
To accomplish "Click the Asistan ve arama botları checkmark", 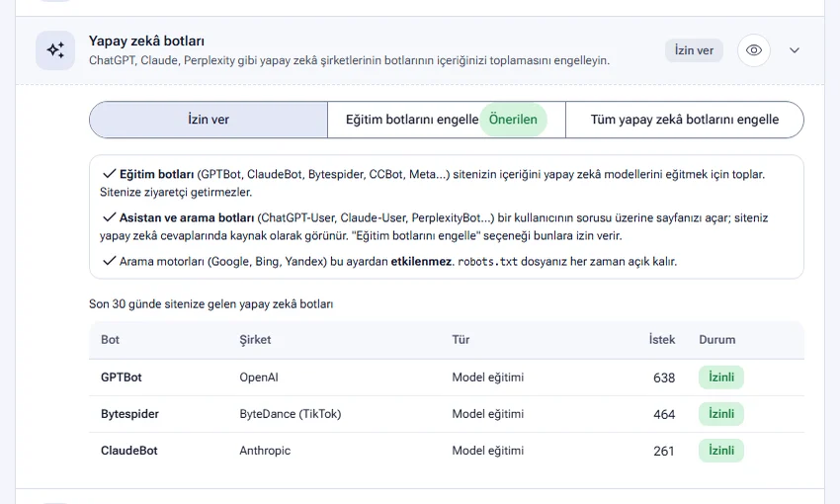I will (110, 217).
